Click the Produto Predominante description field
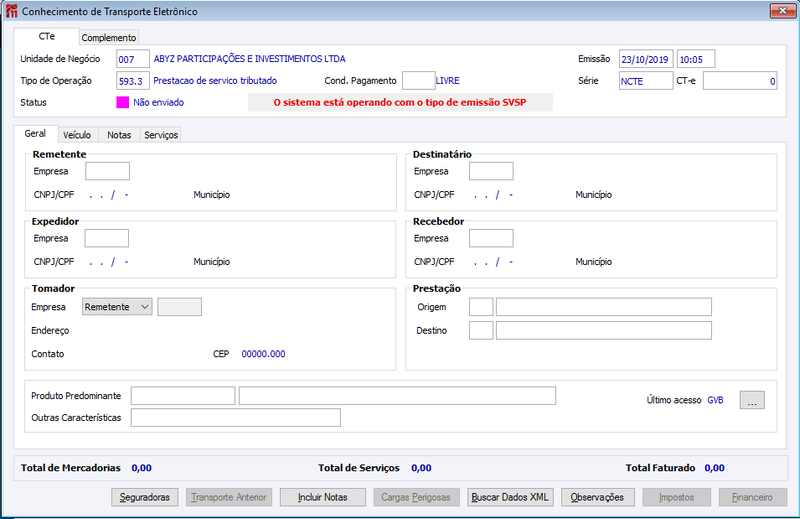The image size is (800, 519). point(397,396)
